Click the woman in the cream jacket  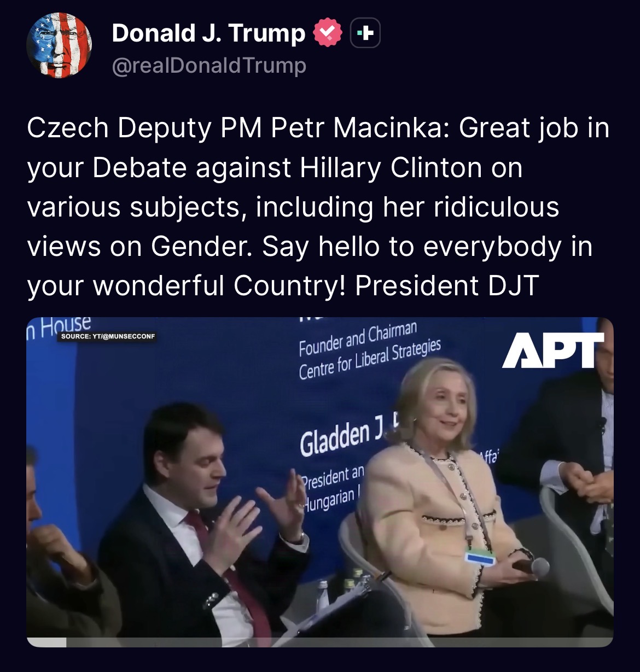point(443,492)
